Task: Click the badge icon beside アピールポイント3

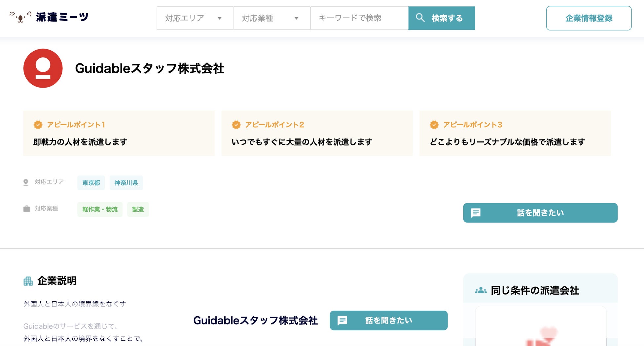Action: [x=434, y=125]
